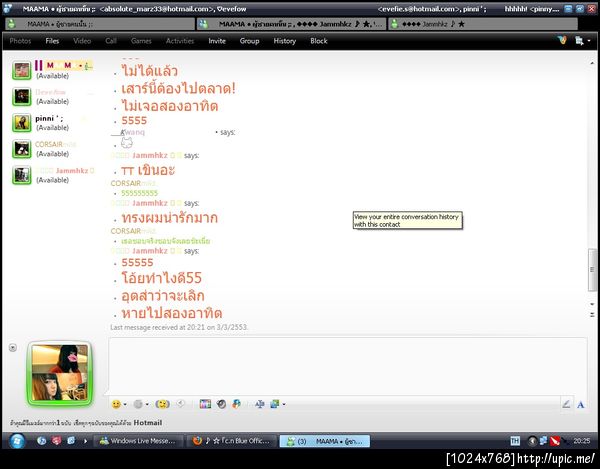This screenshot has height=469, width=600.
Task: Select the CORSAIR contact avatar
Action: point(21,149)
